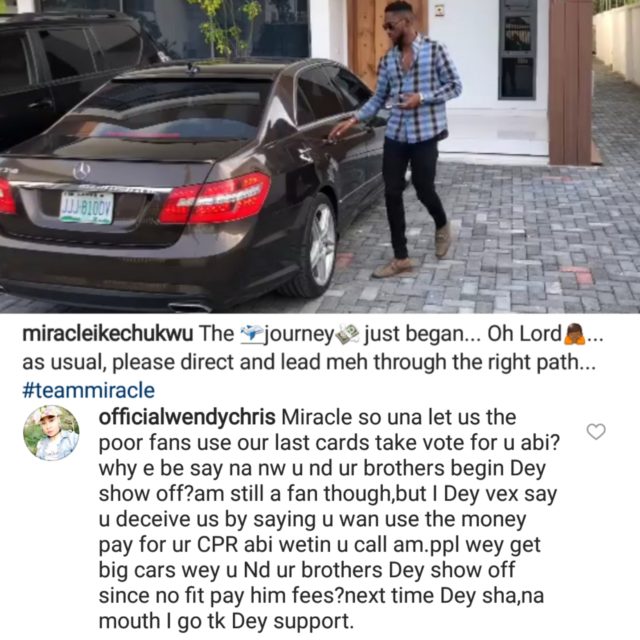Tap the car license plate JJJ-810DV
Viewport: 640px width, 640px height.
point(86,208)
